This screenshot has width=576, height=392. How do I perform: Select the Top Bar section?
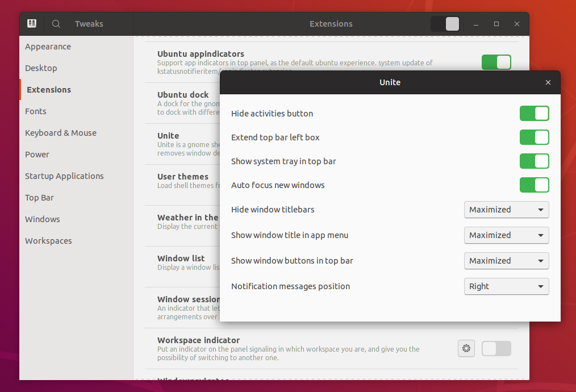[x=40, y=197]
